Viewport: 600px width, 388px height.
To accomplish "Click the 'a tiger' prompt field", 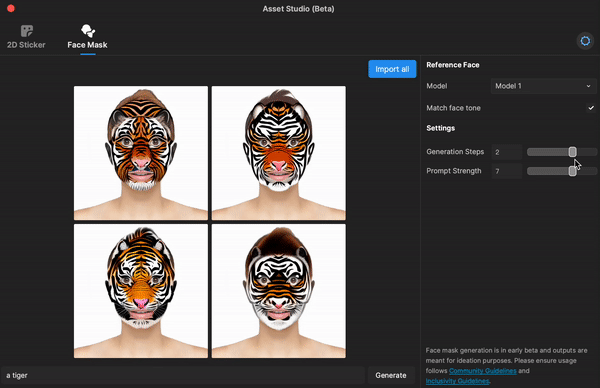I will point(183,375).
